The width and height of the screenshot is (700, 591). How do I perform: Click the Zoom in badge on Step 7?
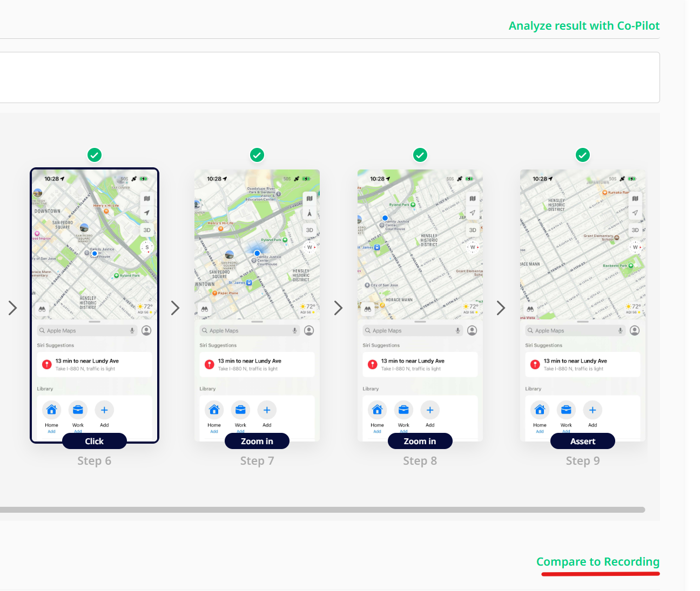pyautogui.click(x=257, y=441)
